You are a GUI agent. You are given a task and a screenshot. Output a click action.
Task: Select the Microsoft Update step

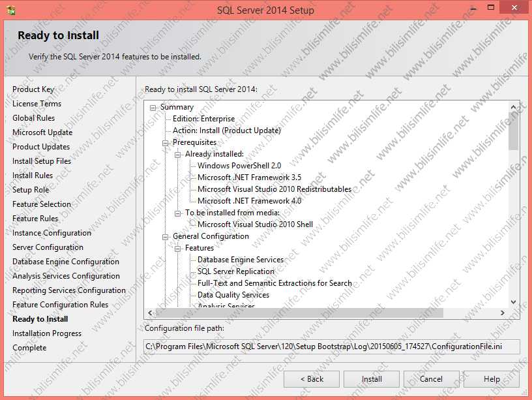coord(42,132)
